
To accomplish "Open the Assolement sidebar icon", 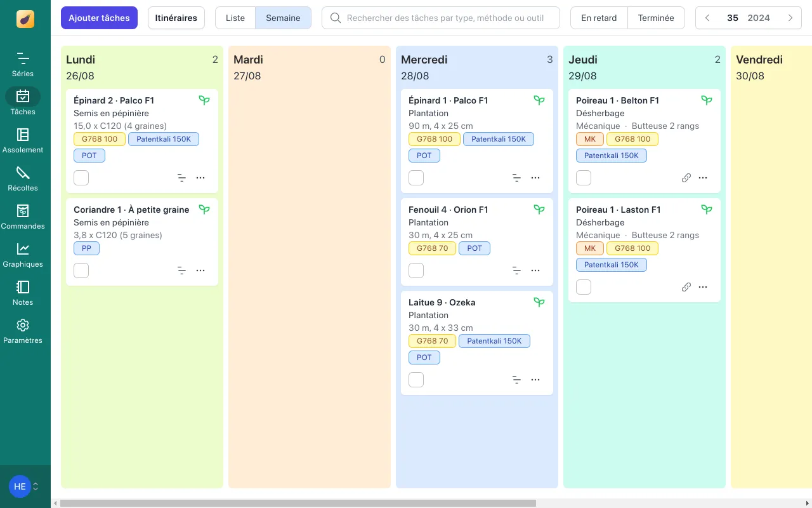I will pos(23,140).
